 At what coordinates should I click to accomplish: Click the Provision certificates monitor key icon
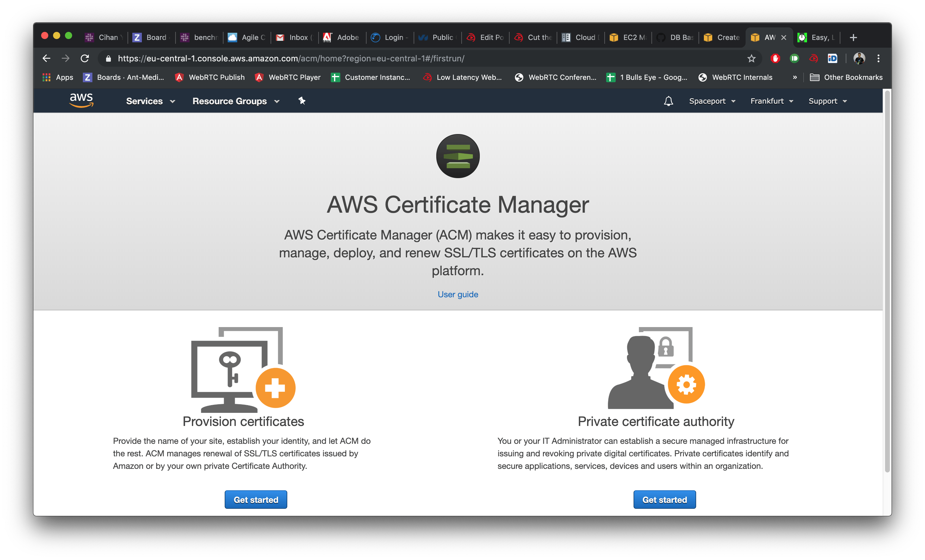point(243,369)
